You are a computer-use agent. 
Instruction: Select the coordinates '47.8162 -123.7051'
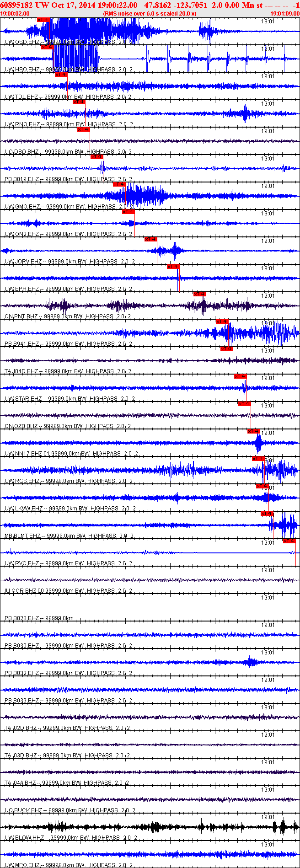(x=176, y=5)
